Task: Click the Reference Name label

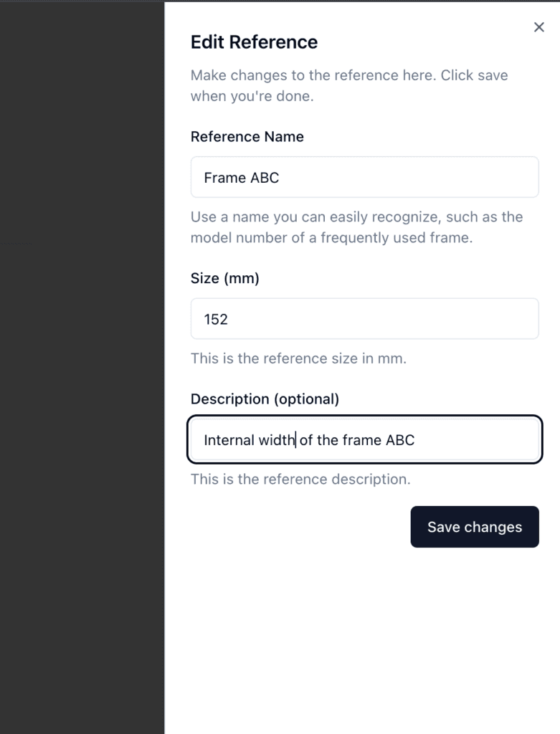Action: (247, 136)
